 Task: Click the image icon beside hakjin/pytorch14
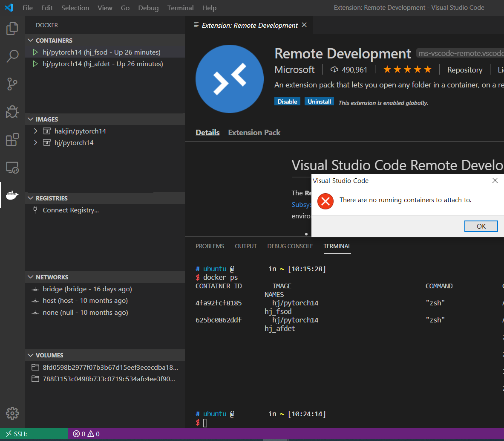47,131
